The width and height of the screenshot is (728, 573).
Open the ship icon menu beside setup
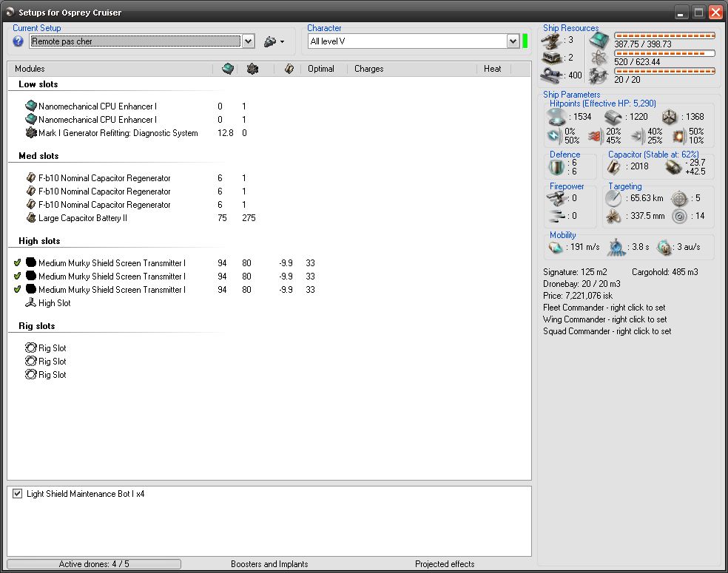click(274, 41)
